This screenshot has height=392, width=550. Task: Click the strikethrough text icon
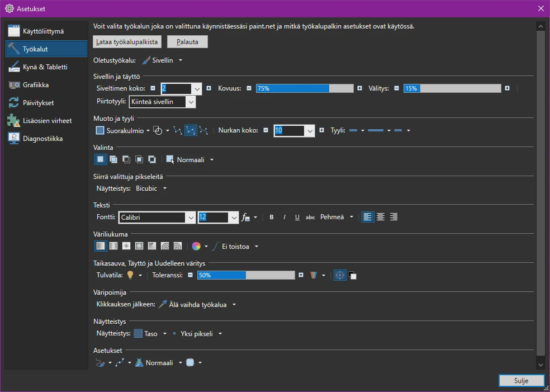coord(310,217)
